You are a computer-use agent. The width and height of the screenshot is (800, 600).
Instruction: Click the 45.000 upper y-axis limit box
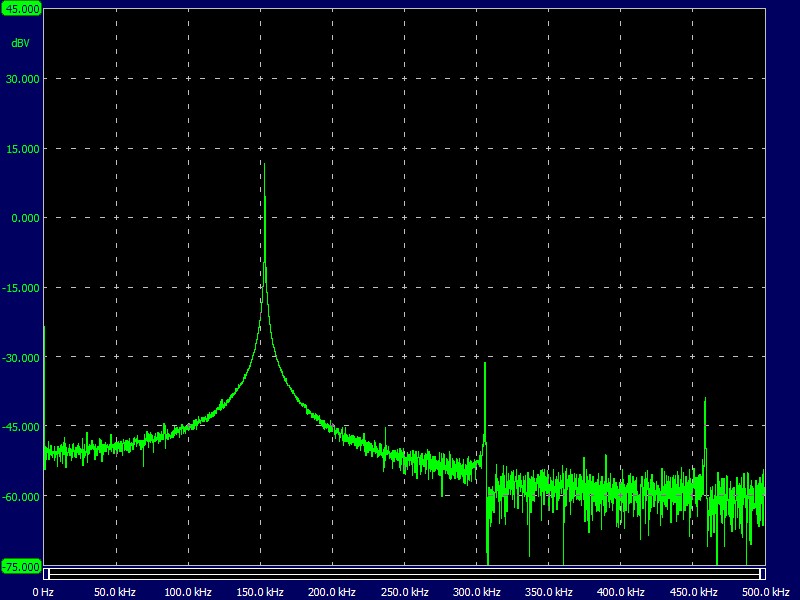point(21,9)
